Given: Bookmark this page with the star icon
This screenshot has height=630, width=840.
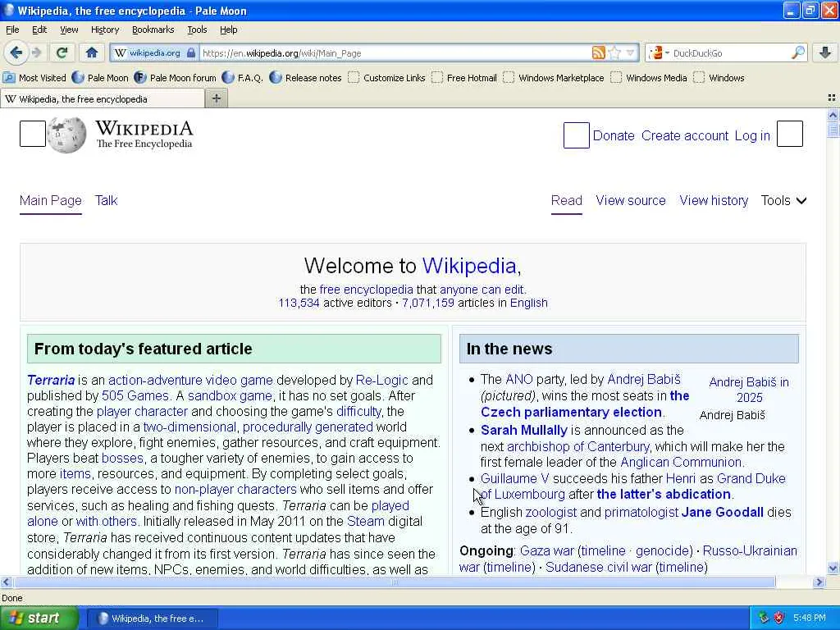Looking at the screenshot, I should pos(615,52).
